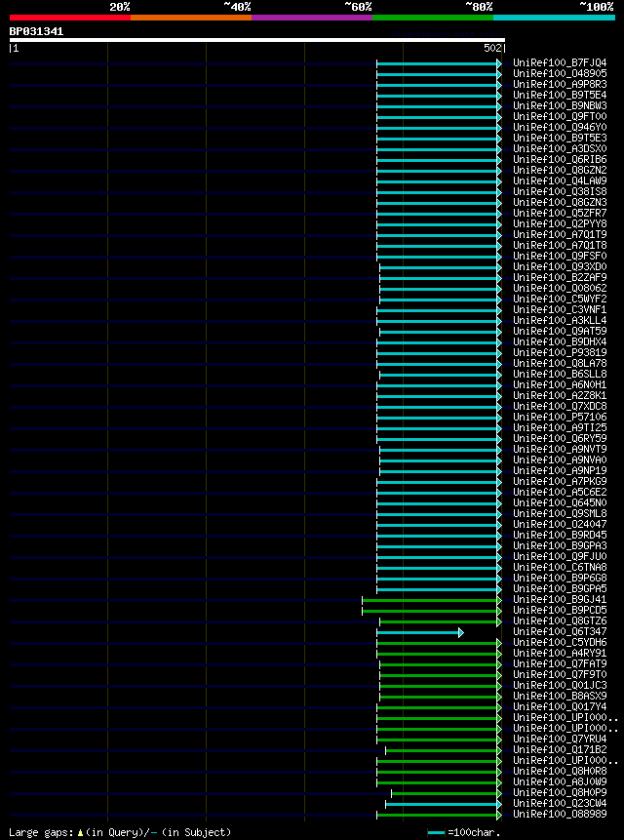Viewport: 624px width, 840px height.
Task: Click UniRef100_Q2PYY8 label
Action: pyautogui.click(x=560, y=224)
